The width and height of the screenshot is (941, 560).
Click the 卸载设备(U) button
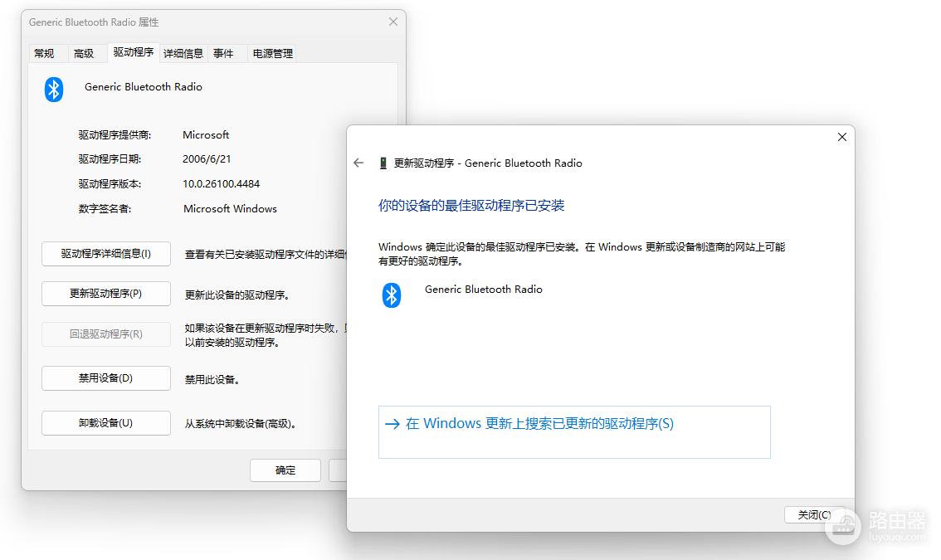105,423
